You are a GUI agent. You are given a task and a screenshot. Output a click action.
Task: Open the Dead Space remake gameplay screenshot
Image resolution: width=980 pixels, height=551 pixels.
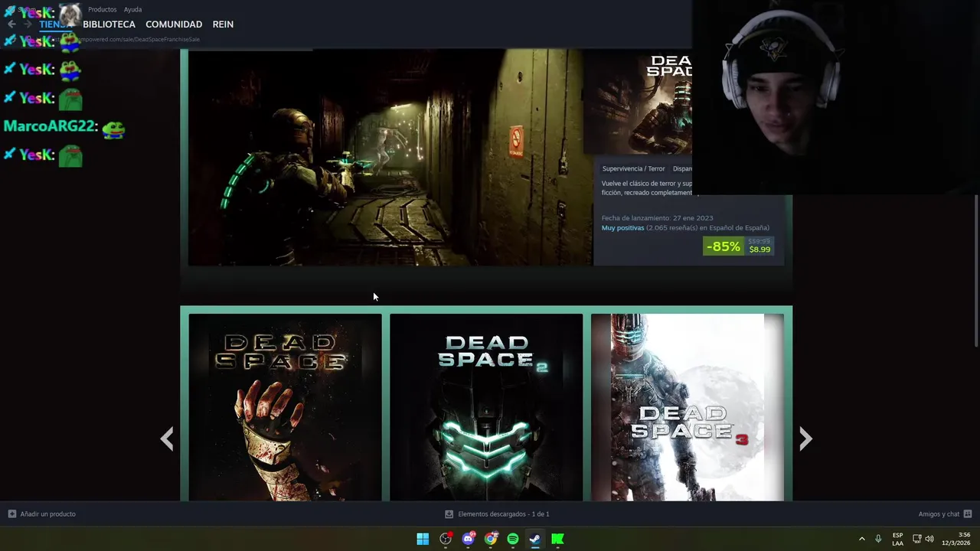tap(390, 158)
